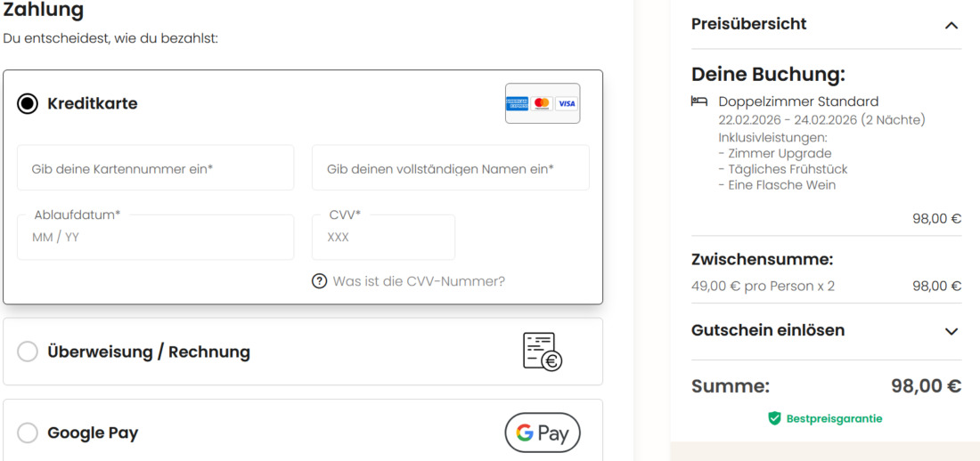Click the Bestpreisgarantie text link
The height and width of the screenshot is (461, 980).
pyautogui.click(x=834, y=418)
